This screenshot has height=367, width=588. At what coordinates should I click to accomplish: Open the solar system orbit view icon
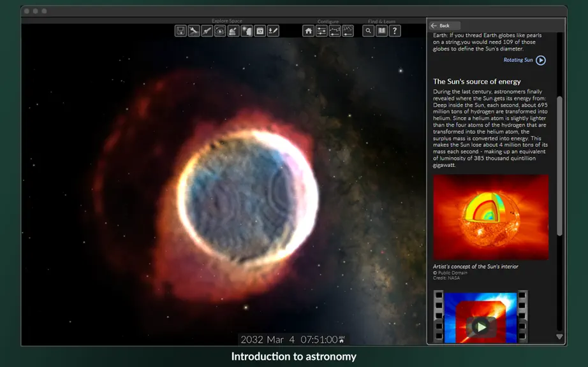pyautogui.click(x=220, y=31)
